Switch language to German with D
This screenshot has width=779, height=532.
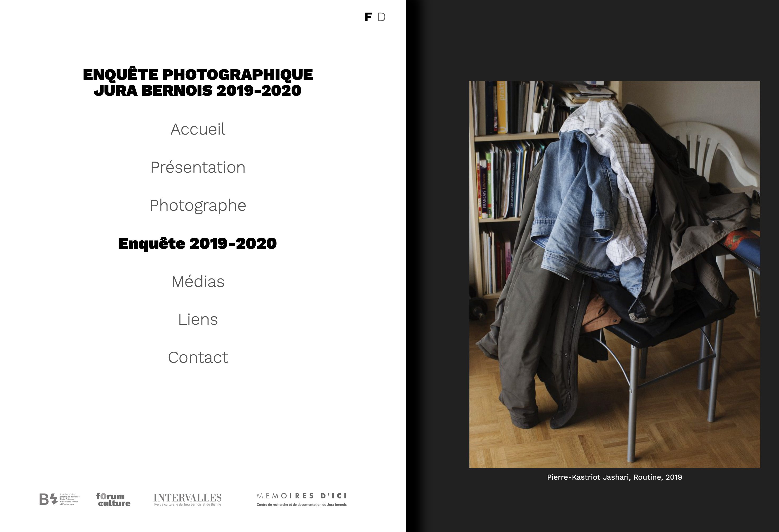tap(382, 17)
